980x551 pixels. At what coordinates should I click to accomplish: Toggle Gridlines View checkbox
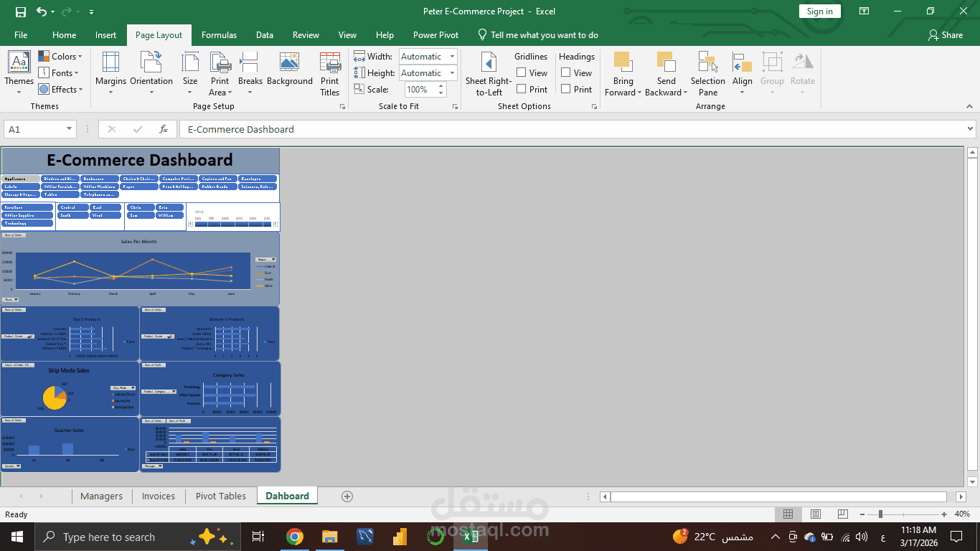coord(522,72)
